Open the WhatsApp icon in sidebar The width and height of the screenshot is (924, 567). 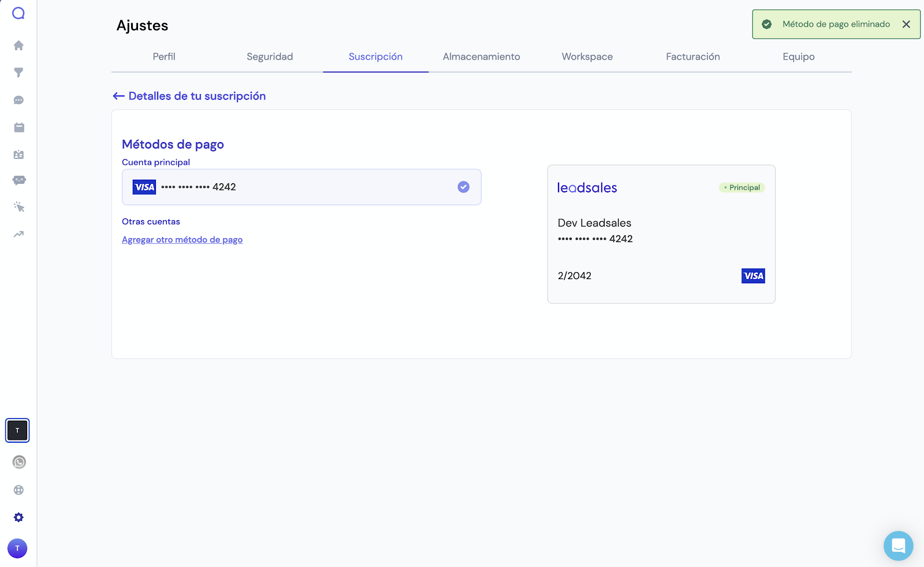(x=19, y=462)
